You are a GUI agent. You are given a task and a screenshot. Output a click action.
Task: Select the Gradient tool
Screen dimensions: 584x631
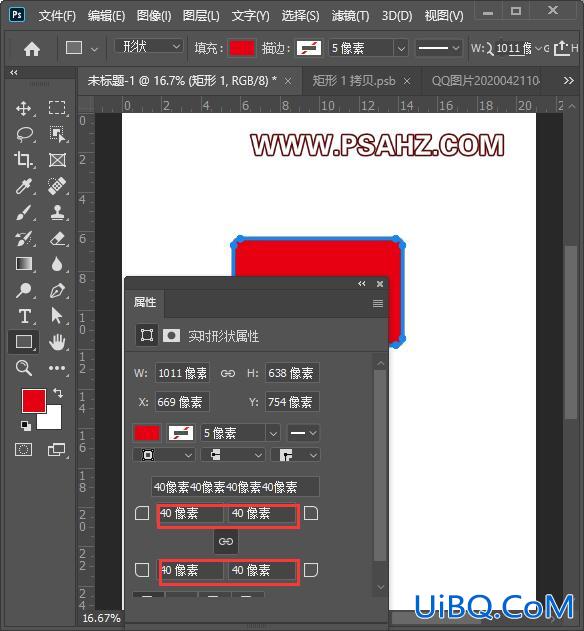tap(24, 264)
